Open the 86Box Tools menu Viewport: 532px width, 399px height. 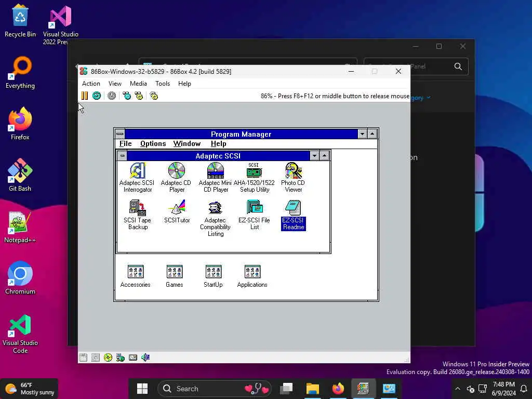tap(163, 84)
